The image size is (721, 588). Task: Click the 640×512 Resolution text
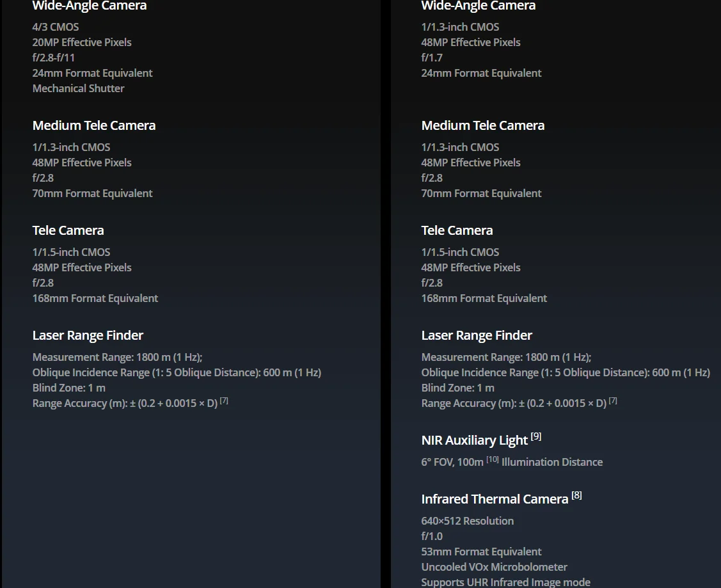[x=467, y=521]
